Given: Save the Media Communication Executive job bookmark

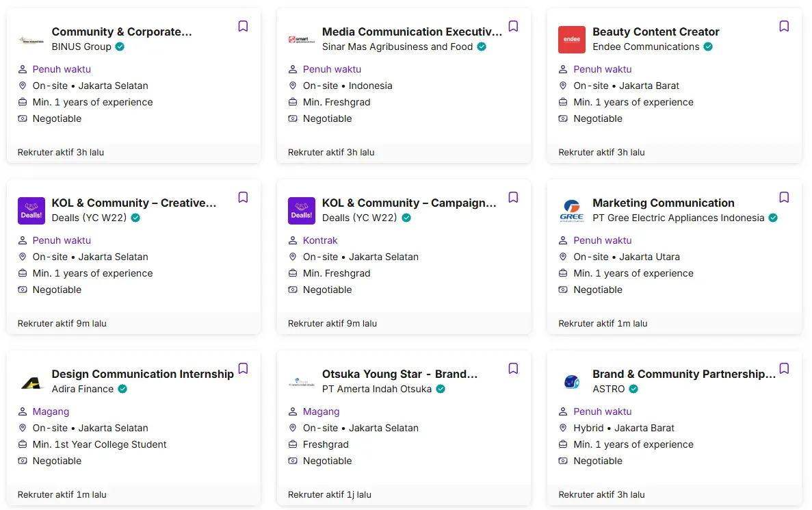Looking at the screenshot, I should (x=513, y=27).
